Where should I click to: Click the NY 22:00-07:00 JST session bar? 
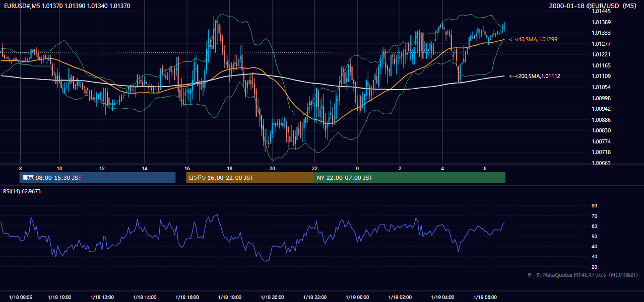(x=410, y=178)
